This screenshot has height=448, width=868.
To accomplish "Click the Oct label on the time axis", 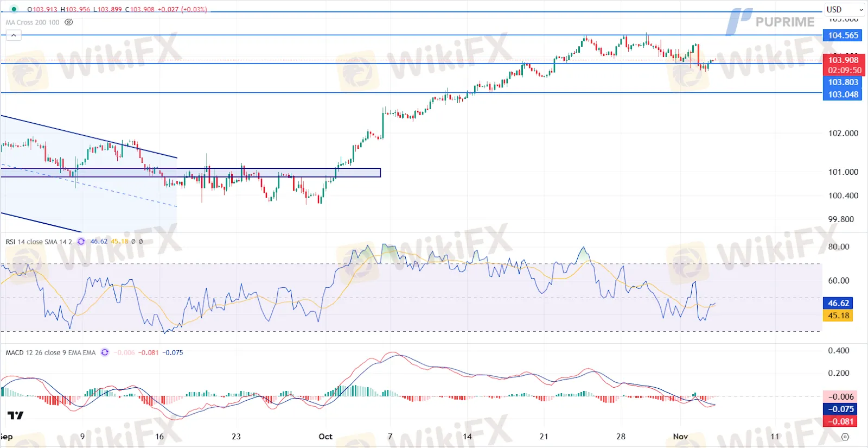I will tap(325, 437).
